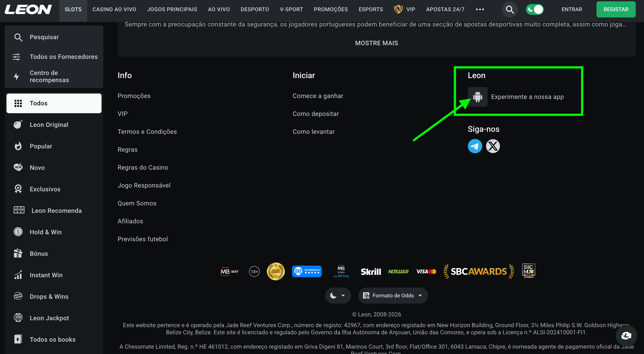Click the gold Best User Experience badge
644x354 pixels.
tap(275, 271)
